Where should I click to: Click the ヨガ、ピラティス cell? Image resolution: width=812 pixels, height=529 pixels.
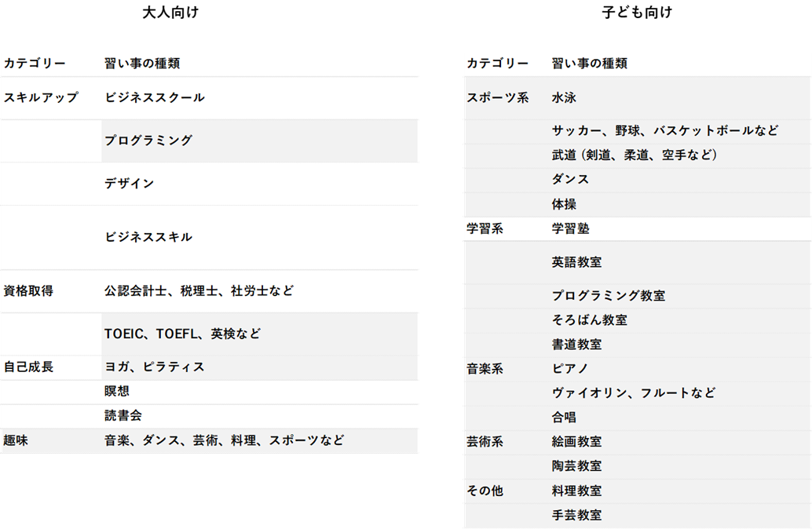[x=155, y=367]
